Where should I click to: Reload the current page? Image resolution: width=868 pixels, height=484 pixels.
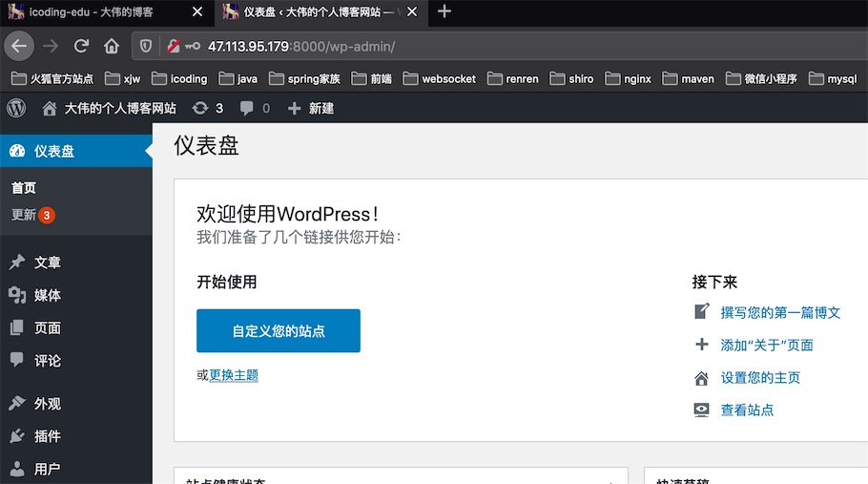81,46
